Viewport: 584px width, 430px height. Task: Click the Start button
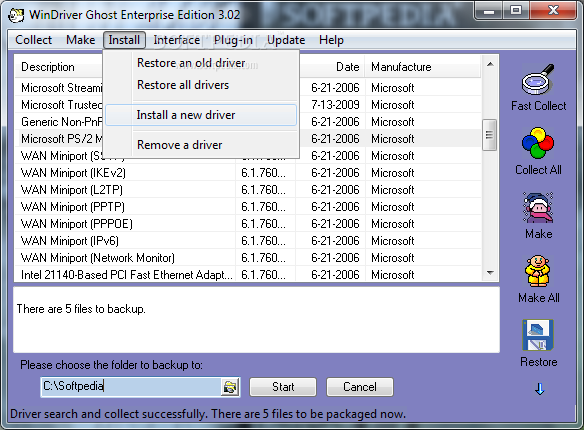[283, 387]
